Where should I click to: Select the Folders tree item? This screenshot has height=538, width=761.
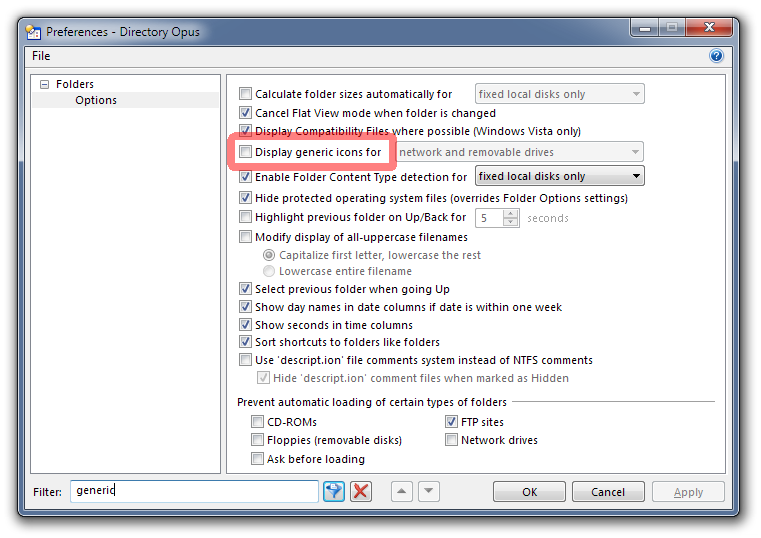click(75, 84)
